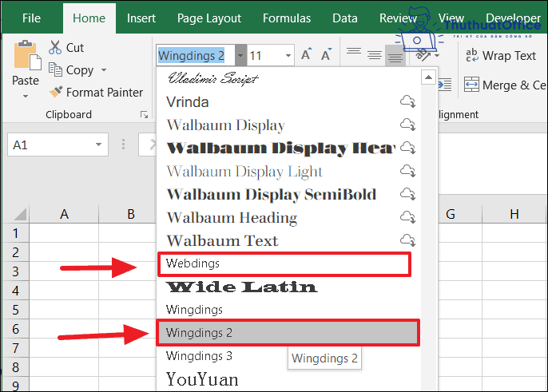Screen dimensions: 548x392
Task: Click the increase indent icon
Action: (x=444, y=85)
